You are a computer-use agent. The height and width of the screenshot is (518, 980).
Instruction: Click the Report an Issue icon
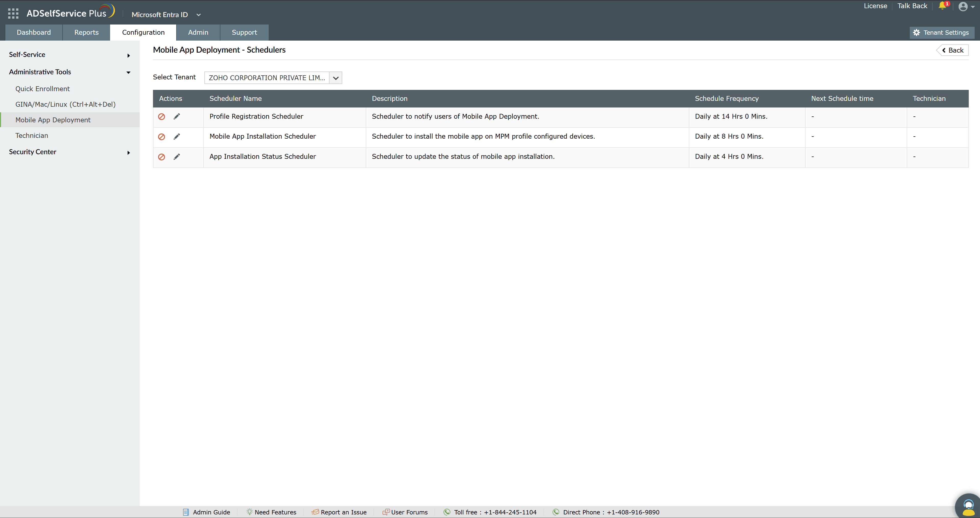pos(315,512)
